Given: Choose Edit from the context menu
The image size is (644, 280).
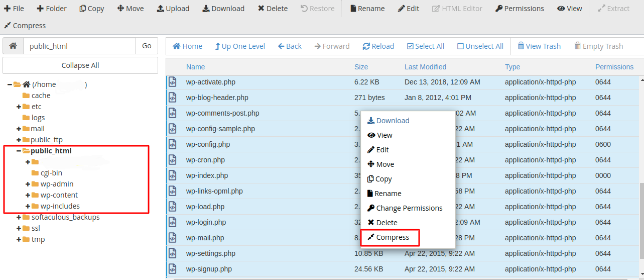Looking at the screenshot, I should [x=378, y=150].
